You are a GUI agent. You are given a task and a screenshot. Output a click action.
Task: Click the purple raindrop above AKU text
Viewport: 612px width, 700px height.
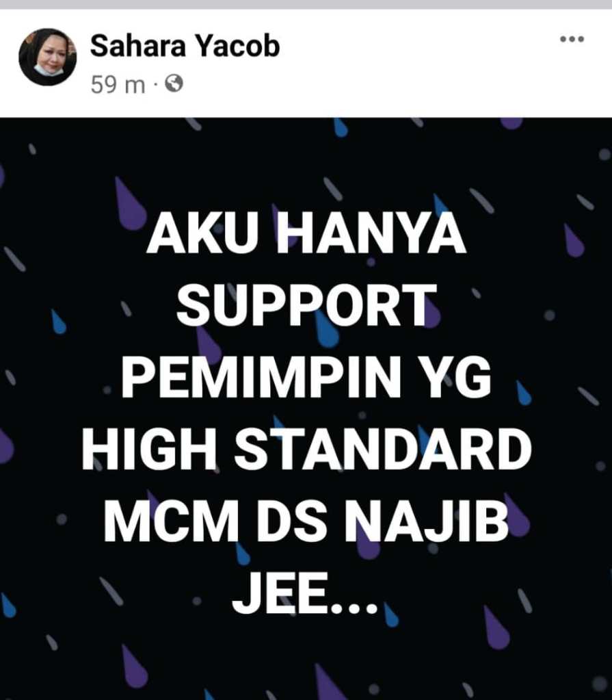[x=130, y=204]
